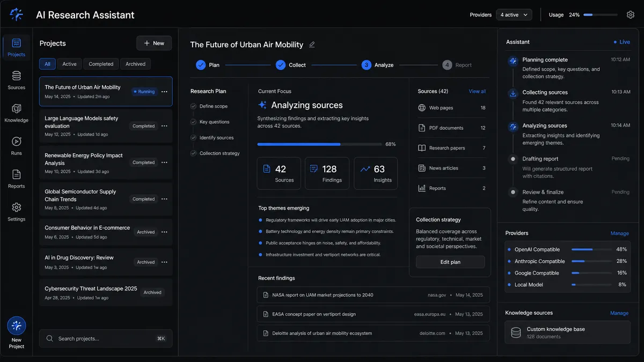
Task: Click the sparkle icon beside Analyzing sources heading
Action: (262, 105)
